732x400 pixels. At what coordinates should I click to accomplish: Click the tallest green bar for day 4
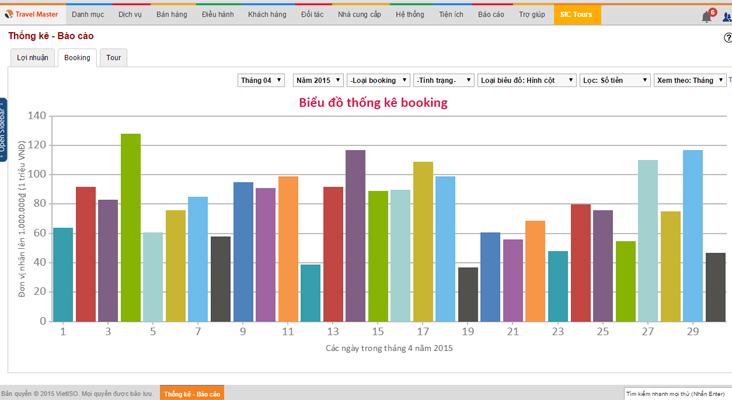[131, 227]
